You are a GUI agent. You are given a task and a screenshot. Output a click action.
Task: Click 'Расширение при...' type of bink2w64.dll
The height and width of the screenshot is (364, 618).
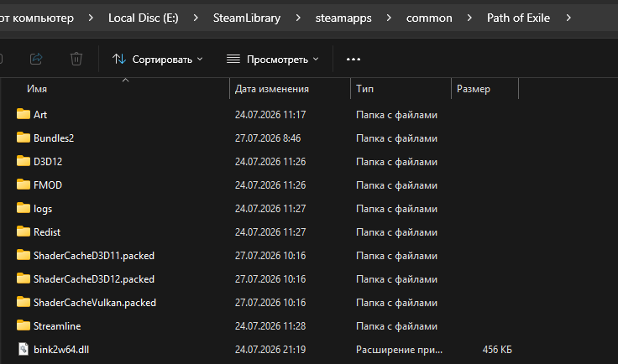click(399, 350)
